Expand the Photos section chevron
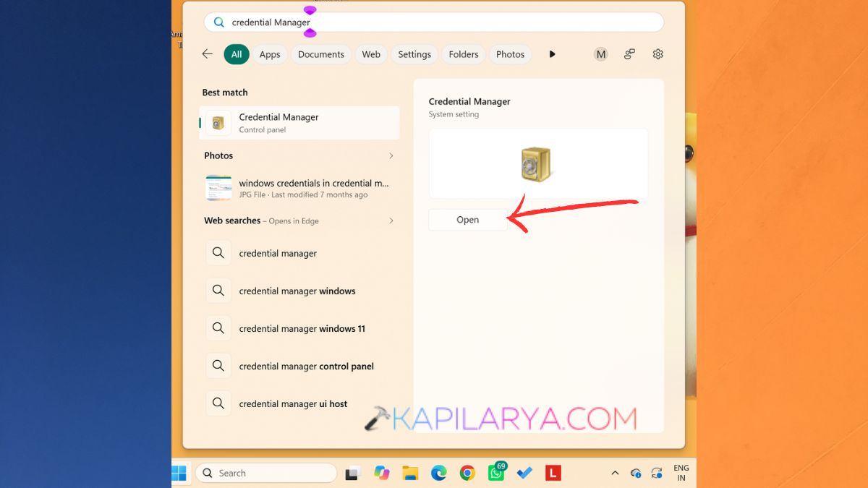This screenshot has width=868, height=488. pyautogui.click(x=391, y=155)
